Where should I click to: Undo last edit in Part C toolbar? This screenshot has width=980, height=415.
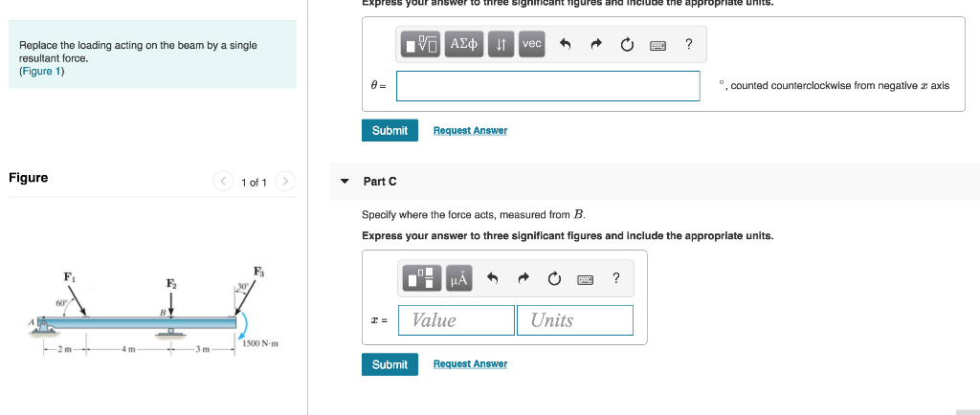(x=493, y=278)
